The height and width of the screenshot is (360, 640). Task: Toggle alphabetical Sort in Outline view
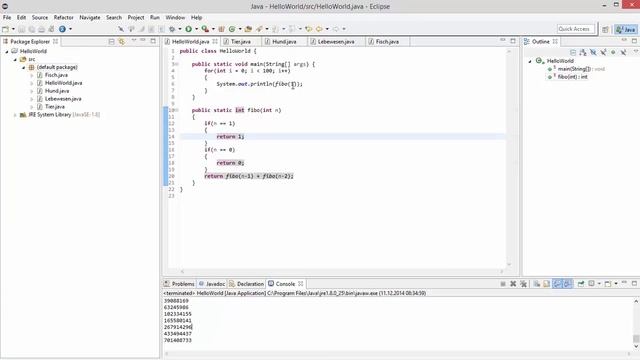click(583, 52)
